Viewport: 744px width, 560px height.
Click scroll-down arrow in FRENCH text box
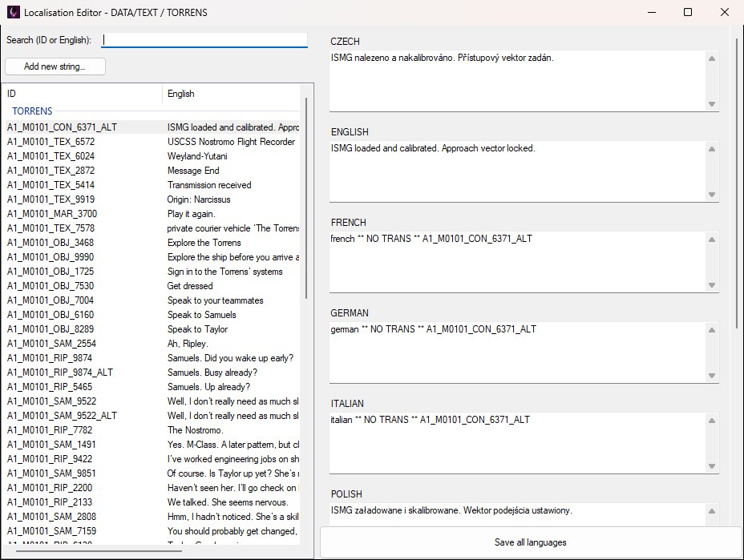pos(712,285)
